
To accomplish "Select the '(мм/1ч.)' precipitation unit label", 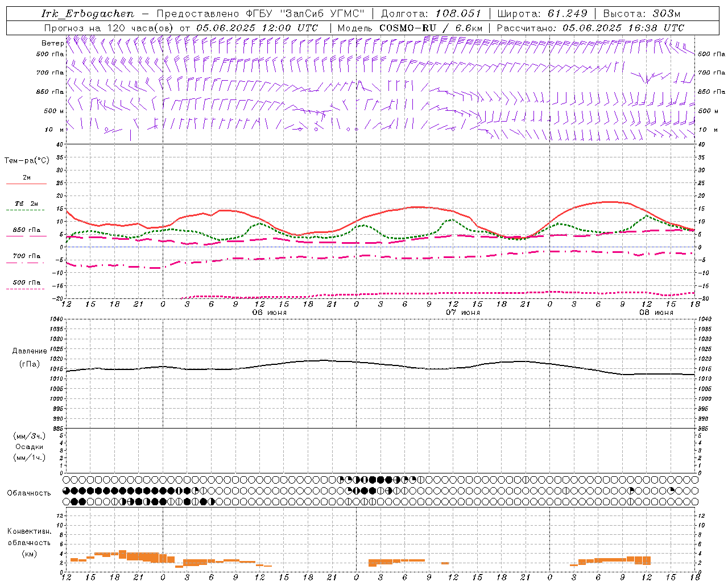I will [30, 457].
